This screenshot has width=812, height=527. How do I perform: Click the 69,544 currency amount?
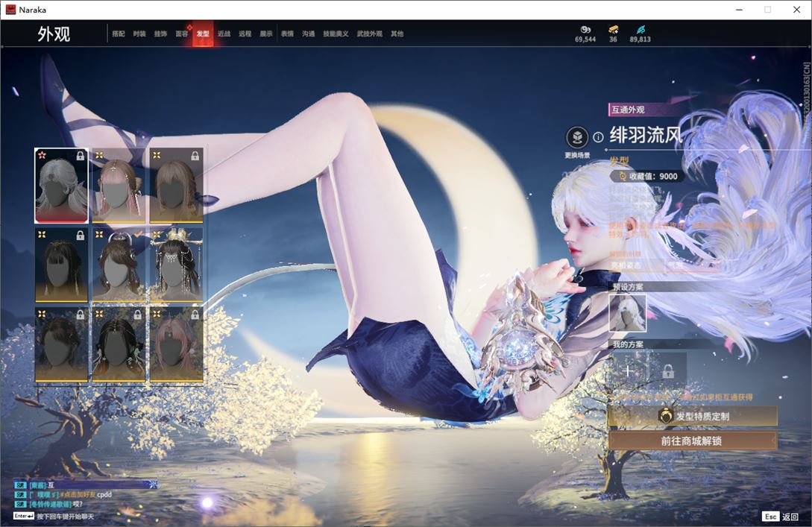point(585,40)
